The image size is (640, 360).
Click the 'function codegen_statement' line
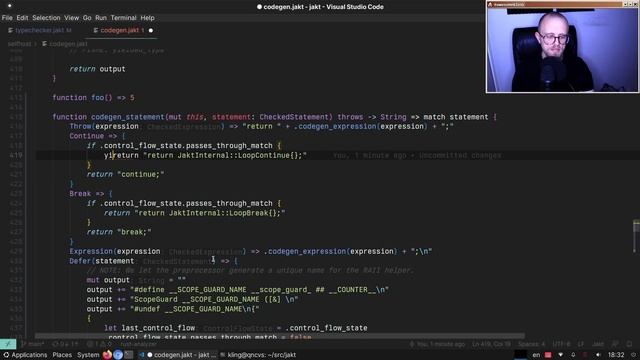[275, 117]
